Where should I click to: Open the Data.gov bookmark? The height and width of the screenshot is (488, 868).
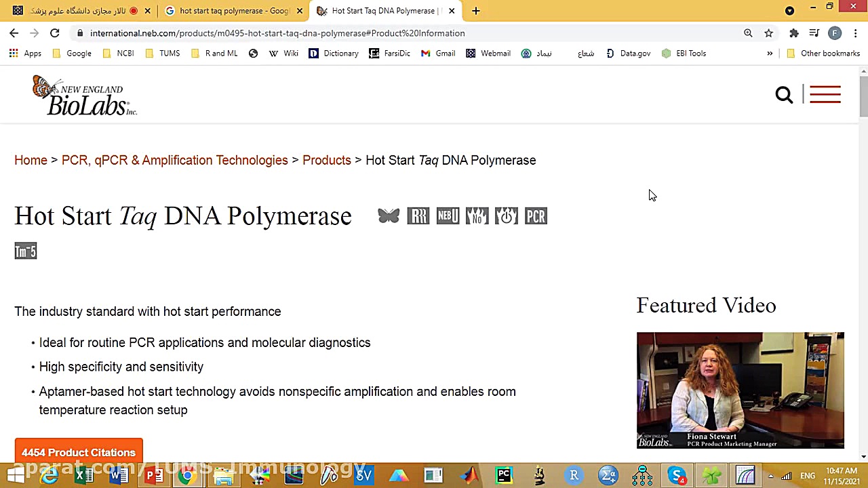pos(628,53)
